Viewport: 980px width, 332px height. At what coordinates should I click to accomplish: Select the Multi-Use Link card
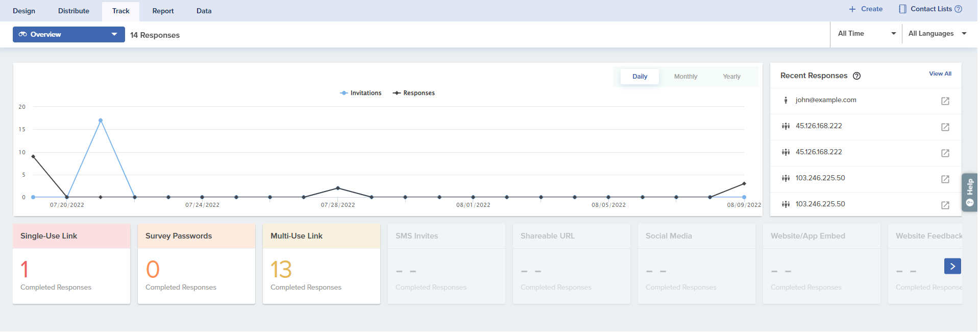[321, 264]
